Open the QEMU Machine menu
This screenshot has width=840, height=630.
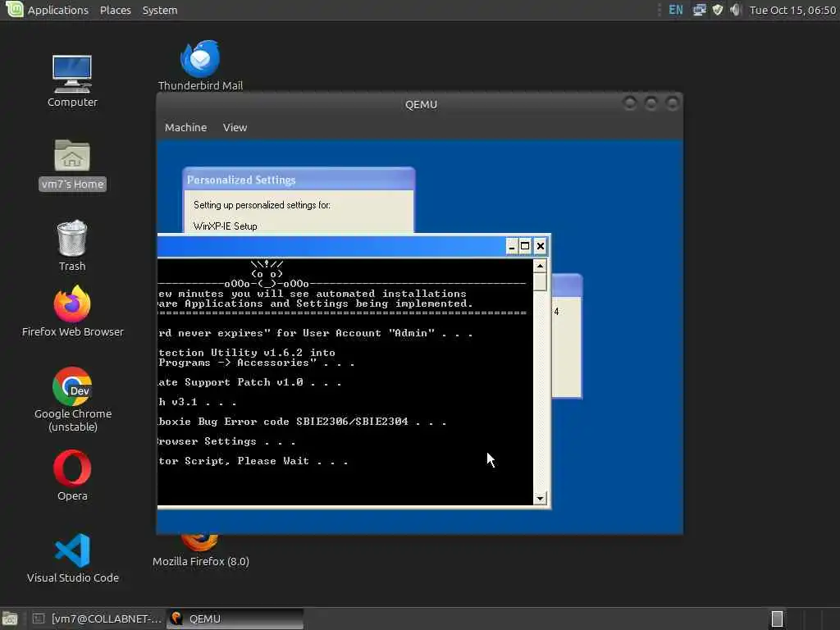point(185,127)
